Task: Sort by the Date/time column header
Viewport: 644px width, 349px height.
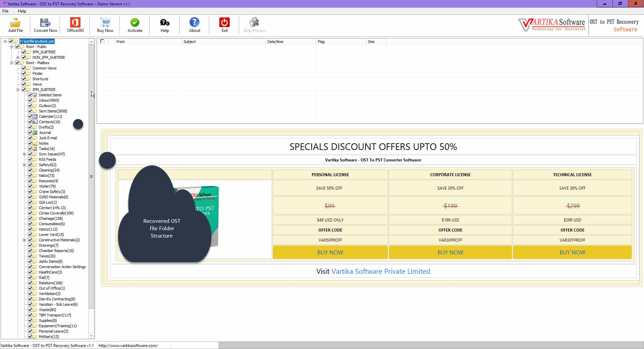Action: pos(290,42)
